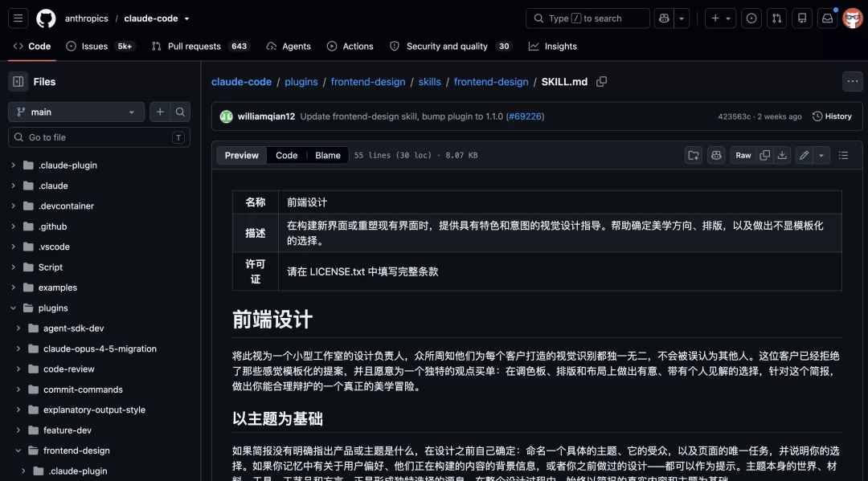Viewport: 868px width, 481px height.
Task: Open the main branch selector
Action: point(76,112)
